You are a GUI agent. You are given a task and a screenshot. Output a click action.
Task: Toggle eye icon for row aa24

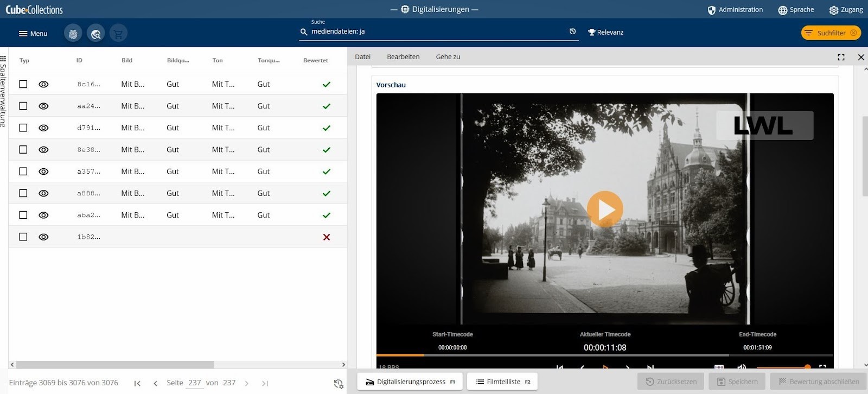(43, 106)
